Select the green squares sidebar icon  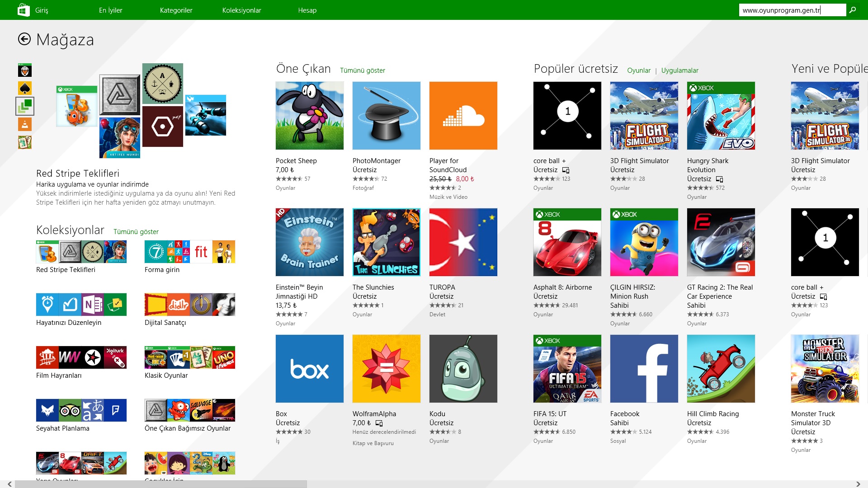click(x=25, y=106)
